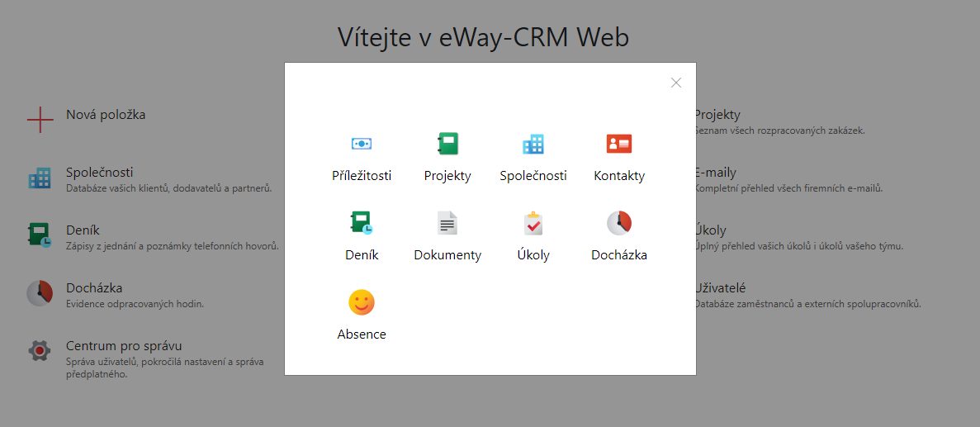This screenshot has width=980, height=427.
Task: Close the new item dialog
Action: coord(675,83)
